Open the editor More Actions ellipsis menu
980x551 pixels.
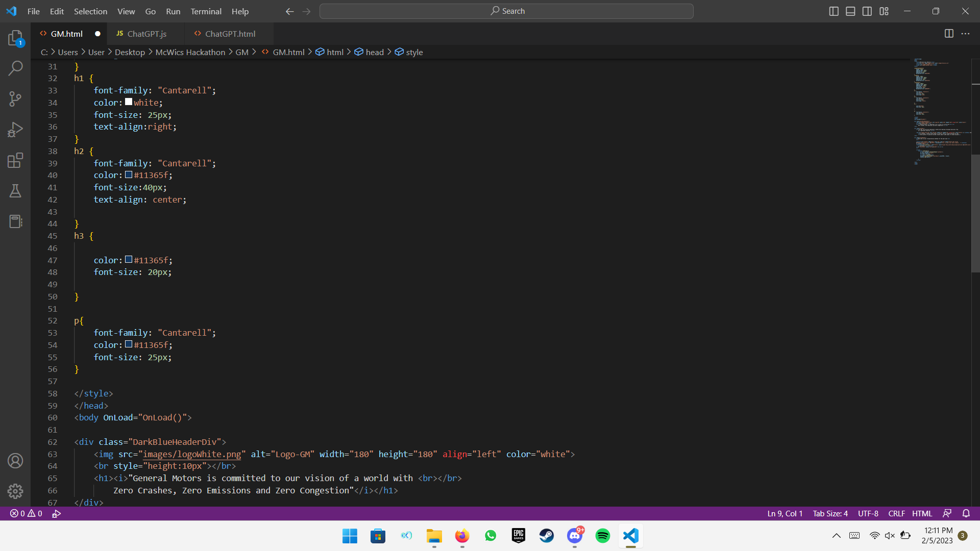click(965, 34)
